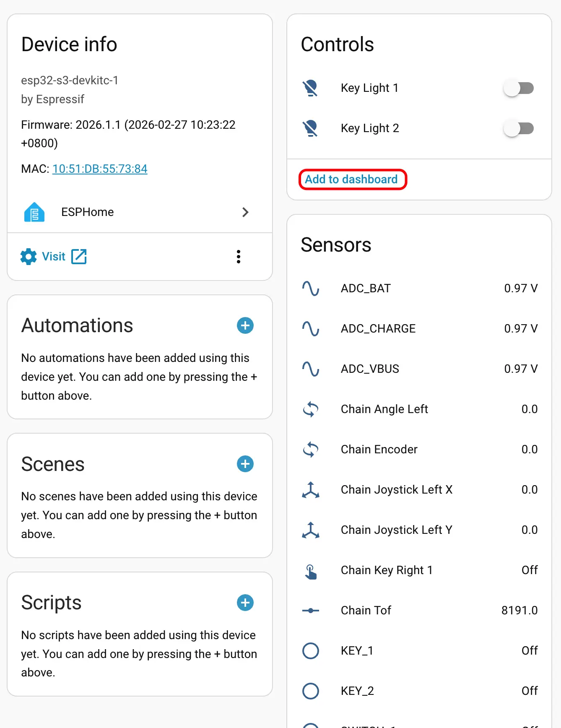561x728 pixels.
Task: Add a new automation with plus button
Action: [x=245, y=325]
